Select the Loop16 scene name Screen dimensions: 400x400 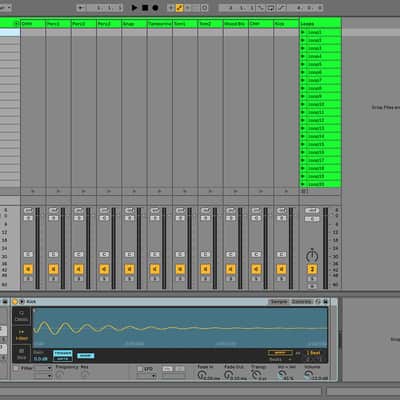316,152
